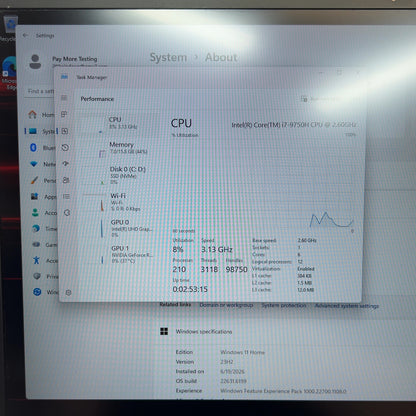The width and height of the screenshot is (416, 416).
Task: Open Windows Update in Settings sidebar
Action: tap(46, 292)
